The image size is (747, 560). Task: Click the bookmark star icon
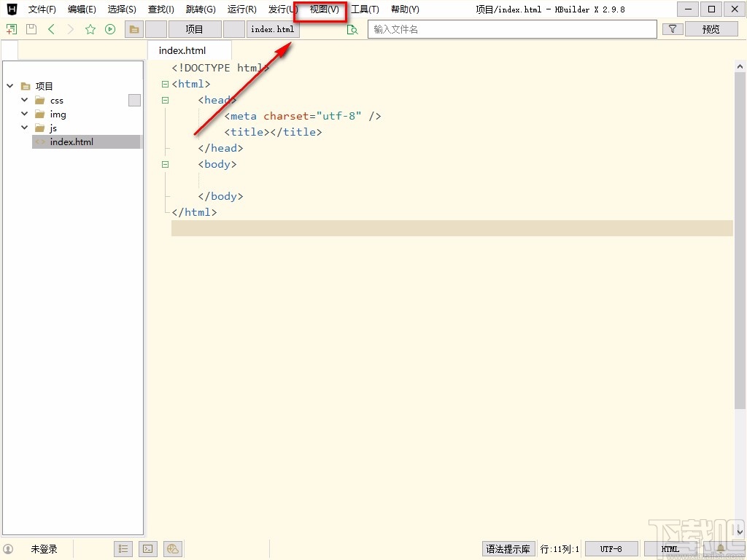pos(90,29)
